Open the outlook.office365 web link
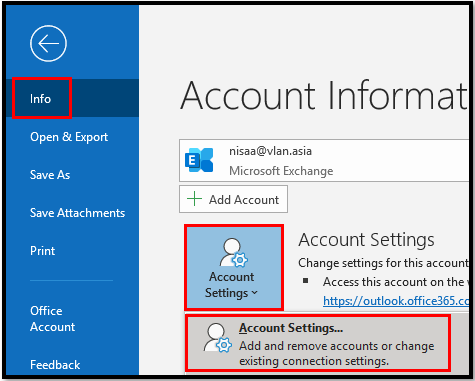 (396, 301)
